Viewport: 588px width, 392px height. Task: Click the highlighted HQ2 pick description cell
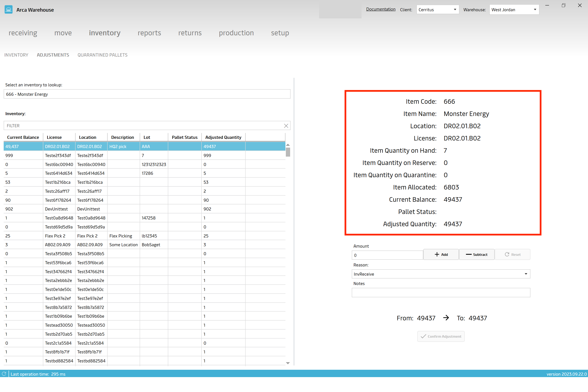click(124, 146)
